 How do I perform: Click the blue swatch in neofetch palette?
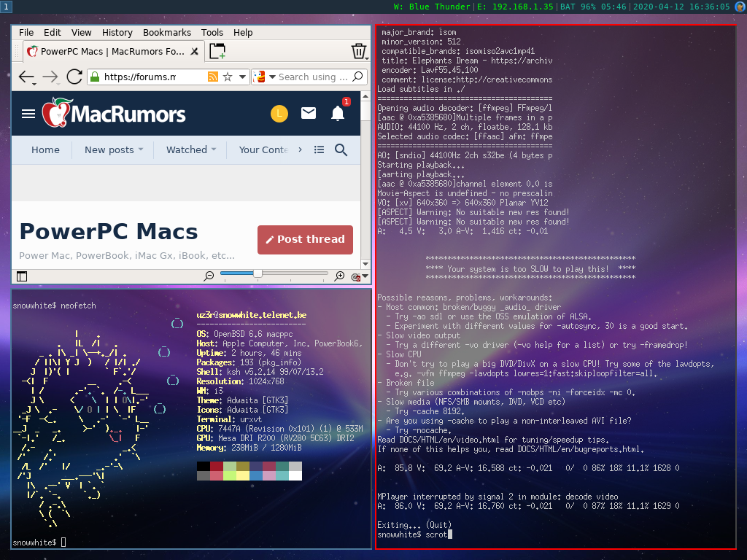[256, 475]
